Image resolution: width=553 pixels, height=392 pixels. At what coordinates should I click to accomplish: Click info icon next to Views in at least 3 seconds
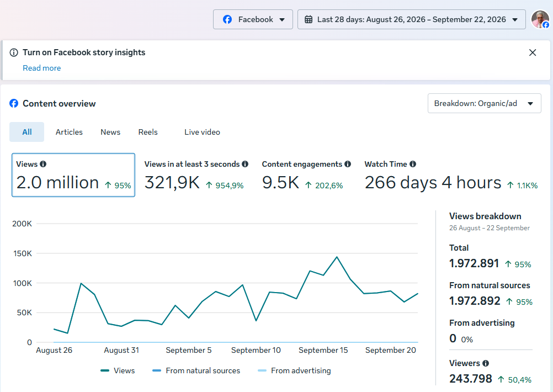pos(245,164)
